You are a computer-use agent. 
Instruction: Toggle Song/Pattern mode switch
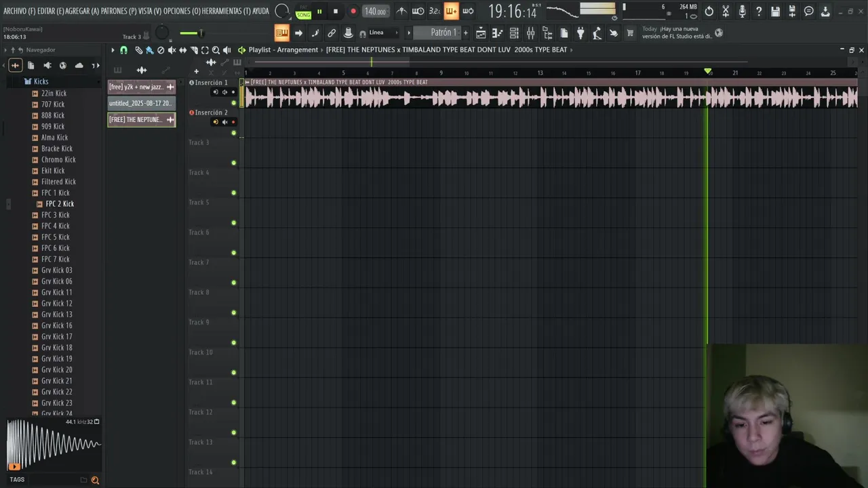[303, 12]
